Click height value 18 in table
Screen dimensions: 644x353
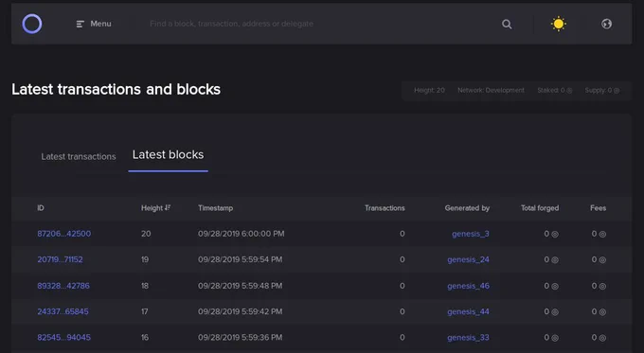pyautogui.click(x=145, y=286)
